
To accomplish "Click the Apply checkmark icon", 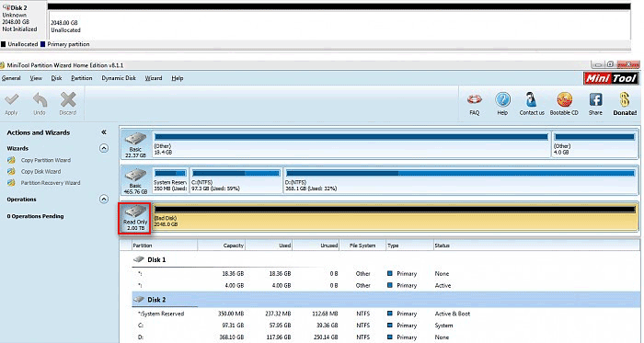I will pyautogui.click(x=11, y=99).
